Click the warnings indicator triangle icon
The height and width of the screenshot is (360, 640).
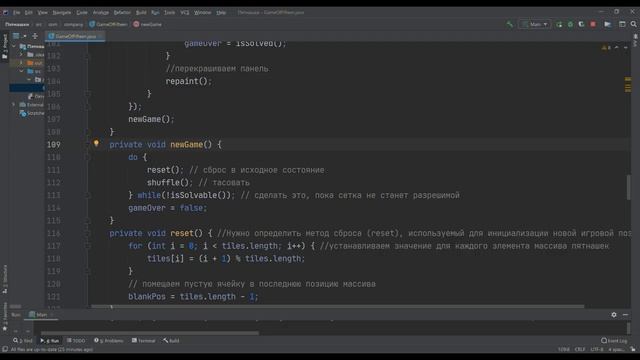coord(604,48)
